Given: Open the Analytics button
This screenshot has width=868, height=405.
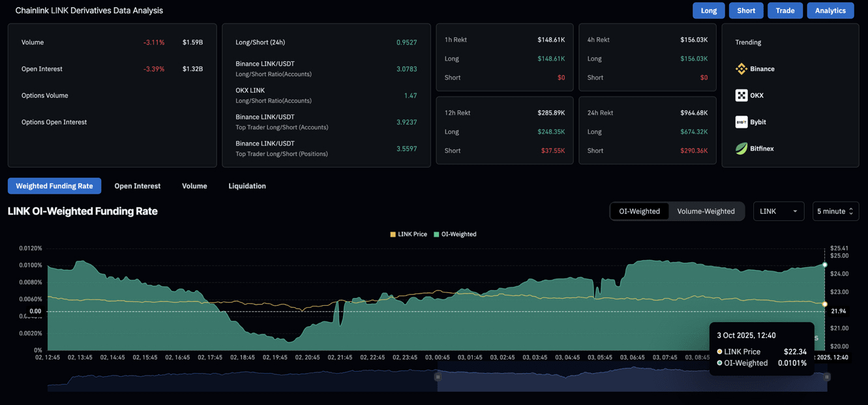Looking at the screenshot, I should click(830, 10).
